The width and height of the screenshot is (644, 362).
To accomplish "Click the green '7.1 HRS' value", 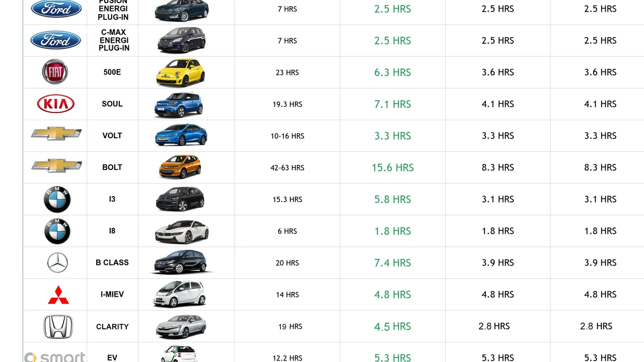I will tap(392, 104).
